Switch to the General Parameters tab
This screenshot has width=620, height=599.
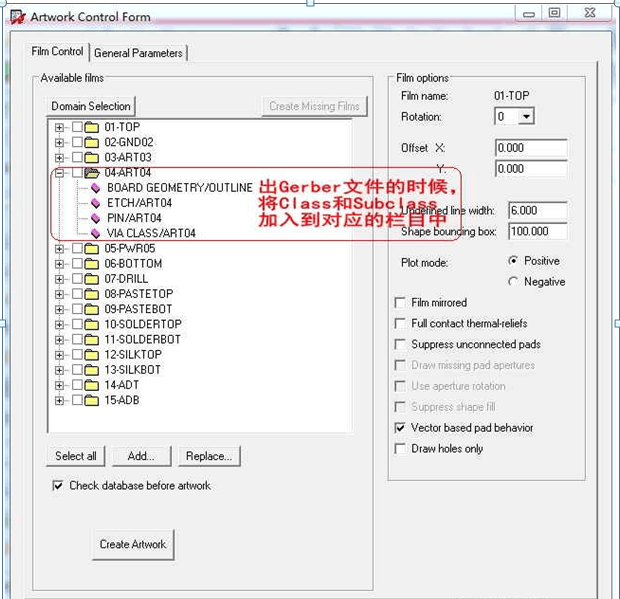coord(139,53)
